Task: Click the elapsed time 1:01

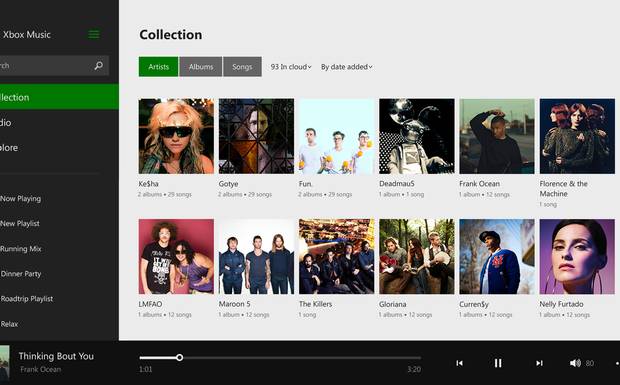Action: [146, 369]
